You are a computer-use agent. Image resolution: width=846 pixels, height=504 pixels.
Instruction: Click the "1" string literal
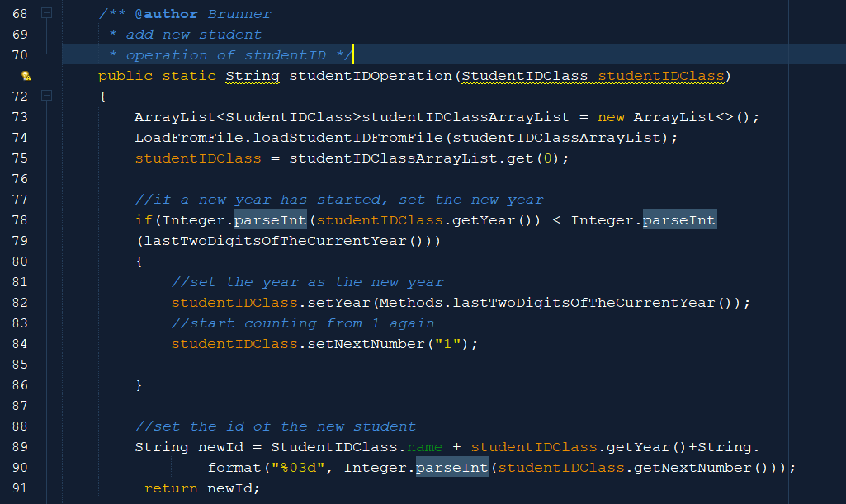pyautogui.click(x=448, y=344)
